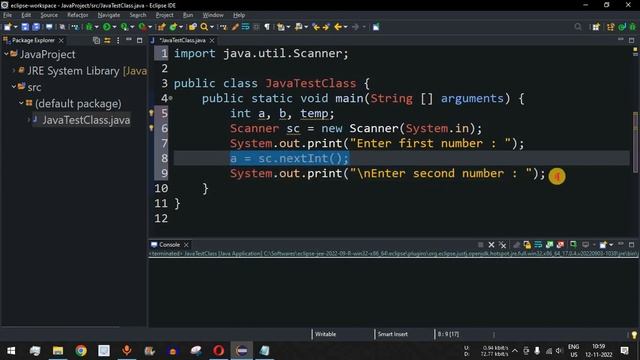640x360 pixels.
Task: Expand the JRE System Library node
Action: [x=13, y=71]
